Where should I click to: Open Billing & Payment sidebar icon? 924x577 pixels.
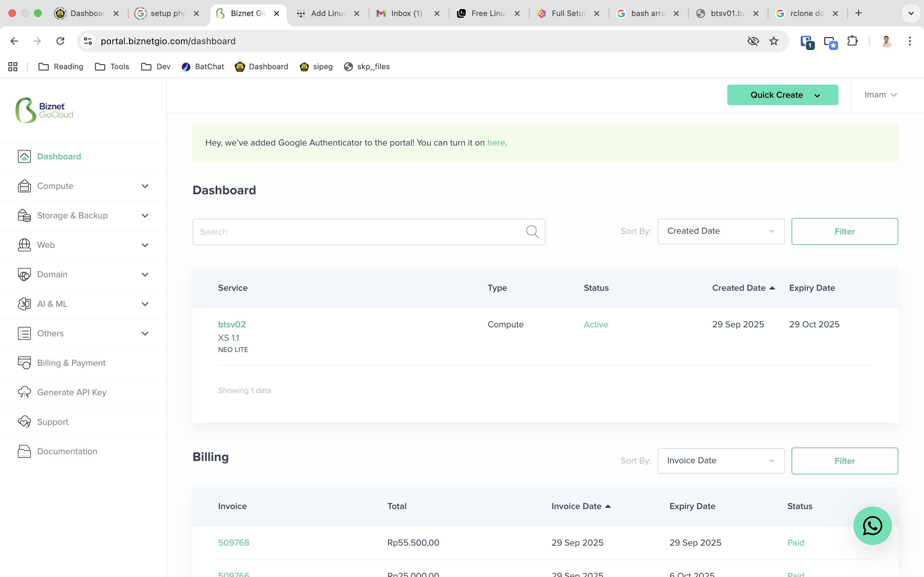[x=24, y=363]
